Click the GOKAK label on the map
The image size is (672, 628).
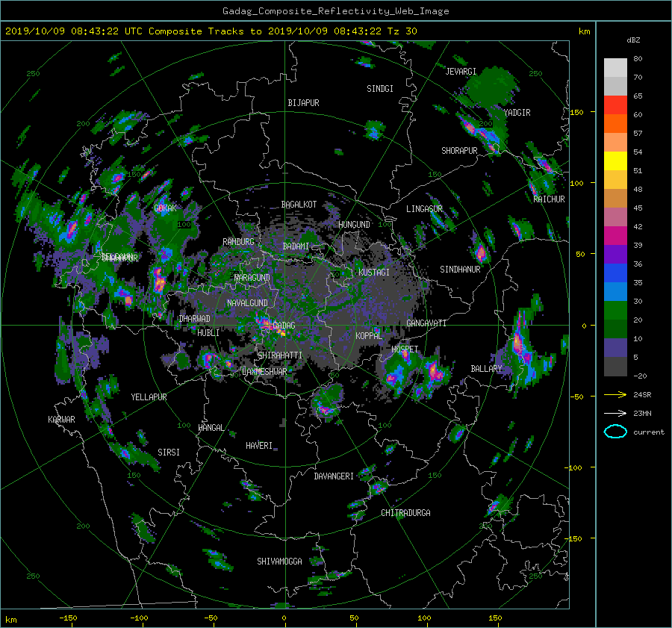(166, 208)
